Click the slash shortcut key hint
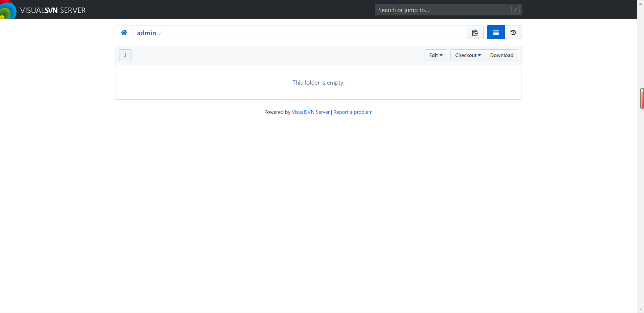The height and width of the screenshot is (313, 644). tap(516, 10)
